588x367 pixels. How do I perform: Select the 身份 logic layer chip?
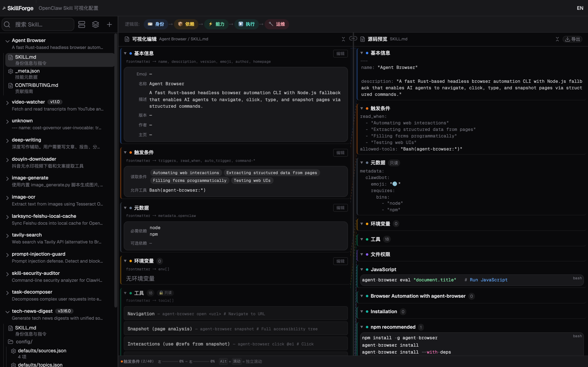[156, 24]
